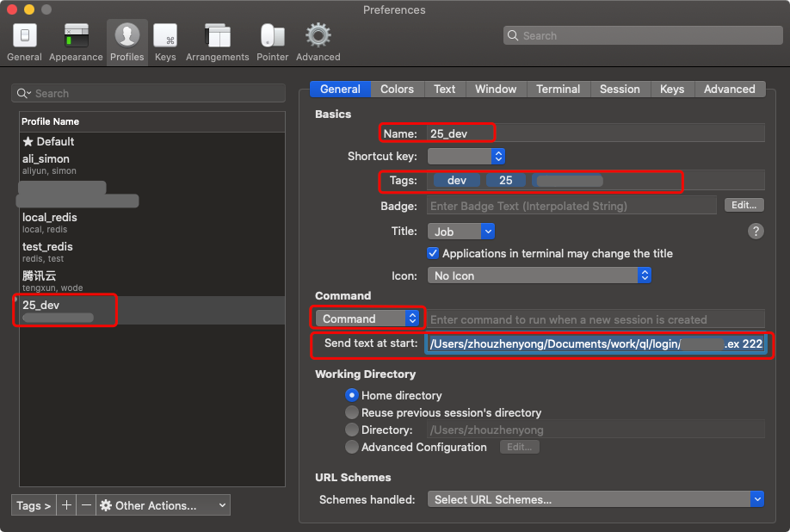The width and height of the screenshot is (790, 532).
Task: Select Reuse previous session's directory option
Action: coord(352,412)
